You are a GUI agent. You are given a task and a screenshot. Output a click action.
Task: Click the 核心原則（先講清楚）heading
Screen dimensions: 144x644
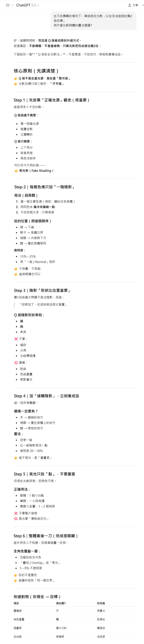click(x=36, y=71)
